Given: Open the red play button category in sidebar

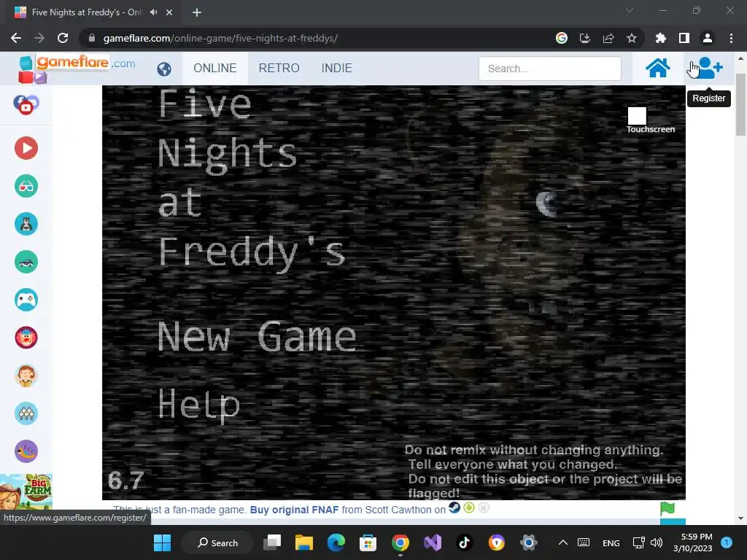Looking at the screenshot, I should point(26,148).
